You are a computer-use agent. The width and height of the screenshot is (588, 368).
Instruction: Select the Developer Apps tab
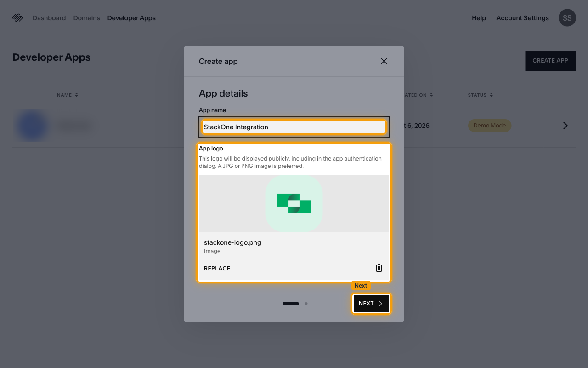(131, 18)
